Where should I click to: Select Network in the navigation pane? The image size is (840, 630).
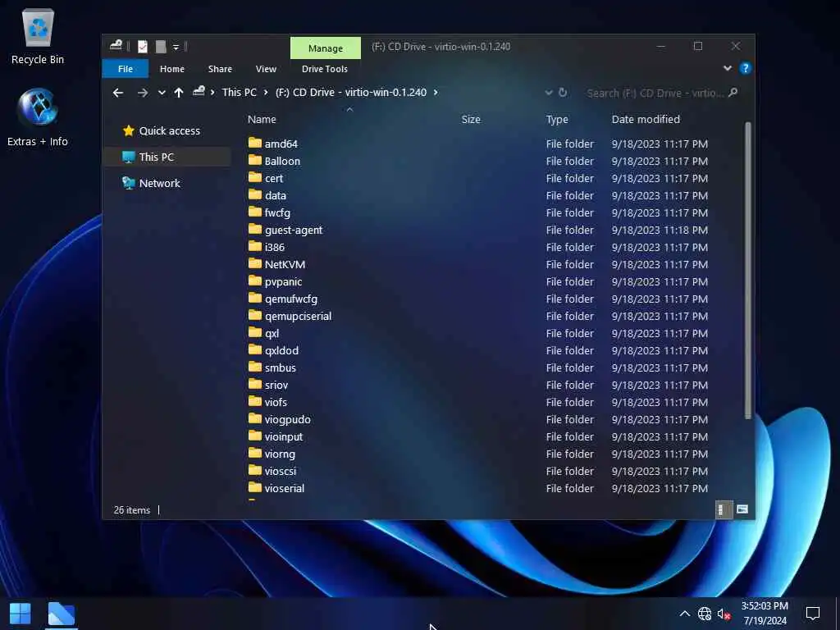click(x=160, y=183)
